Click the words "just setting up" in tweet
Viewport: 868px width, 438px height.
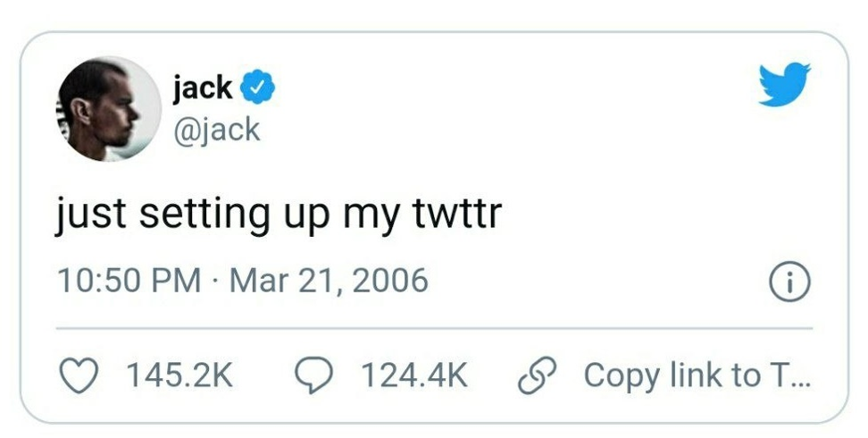click(x=188, y=215)
